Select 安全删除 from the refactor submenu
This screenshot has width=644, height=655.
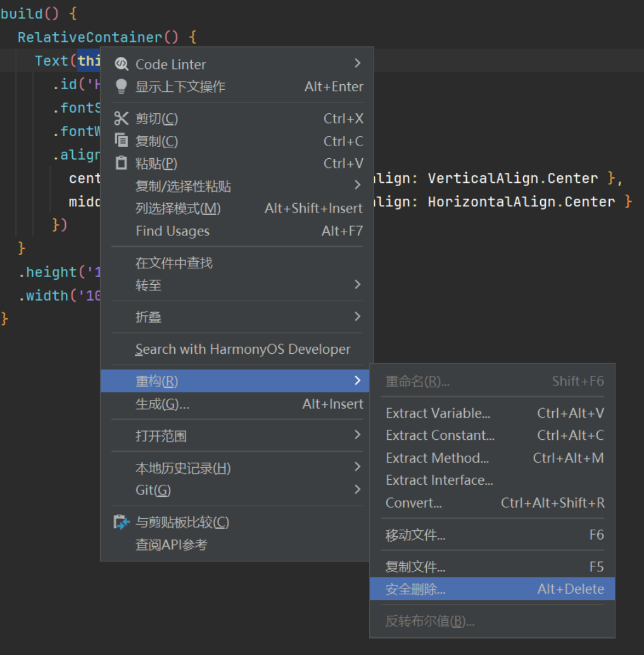pyautogui.click(x=415, y=589)
